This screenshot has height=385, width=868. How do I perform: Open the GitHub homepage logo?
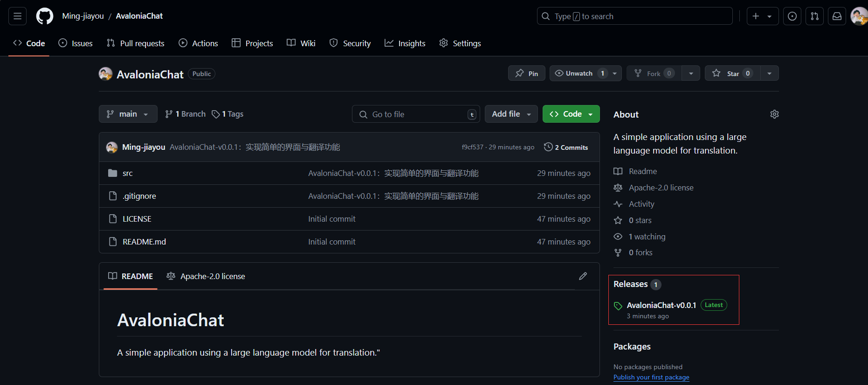(x=45, y=16)
